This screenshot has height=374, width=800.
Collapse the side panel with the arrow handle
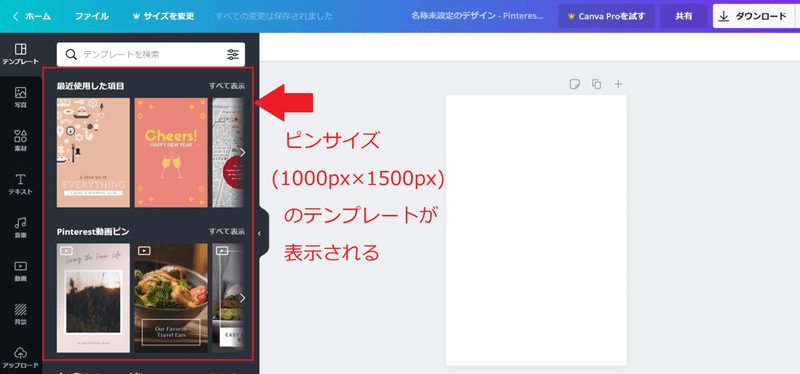click(259, 233)
